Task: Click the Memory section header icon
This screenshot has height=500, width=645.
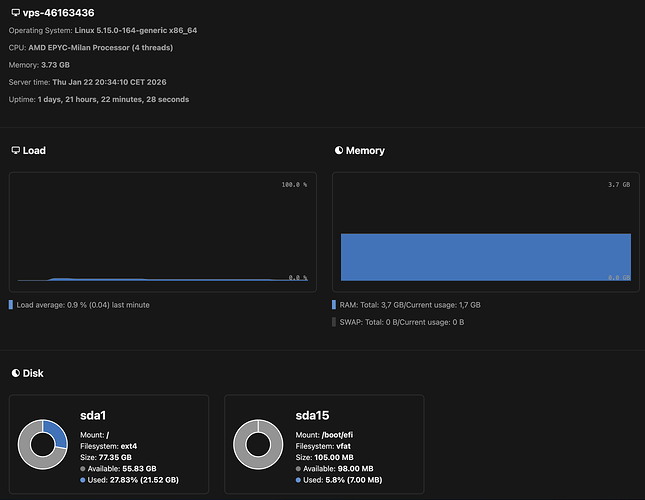Action: (x=338, y=150)
